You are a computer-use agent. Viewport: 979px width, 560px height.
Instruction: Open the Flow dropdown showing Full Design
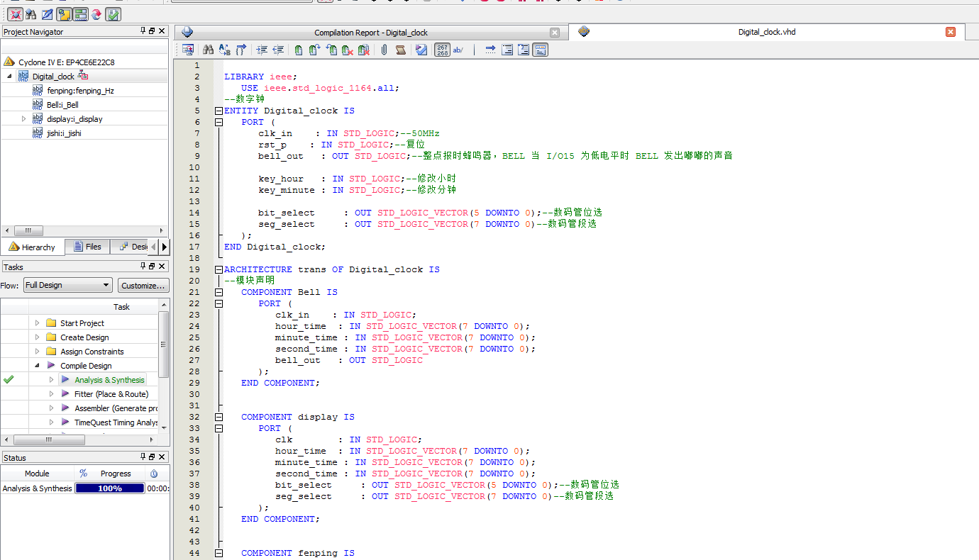(x=68, y=285)
